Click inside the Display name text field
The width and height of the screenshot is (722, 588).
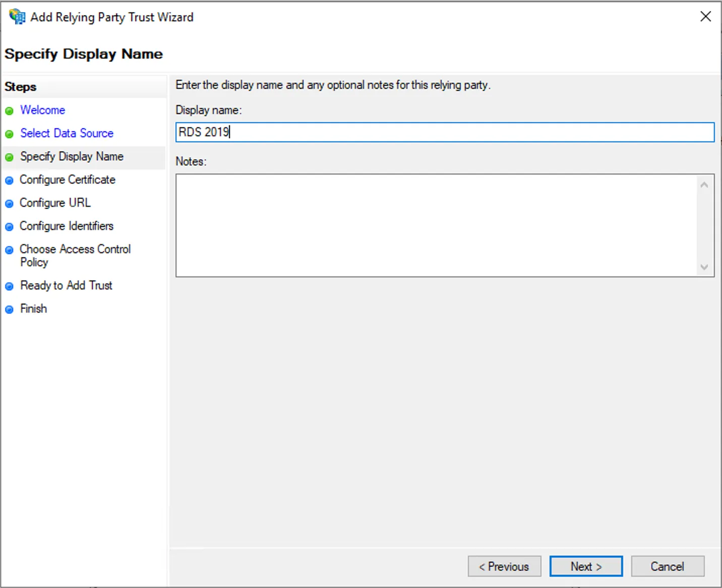(x=445, y=132)
